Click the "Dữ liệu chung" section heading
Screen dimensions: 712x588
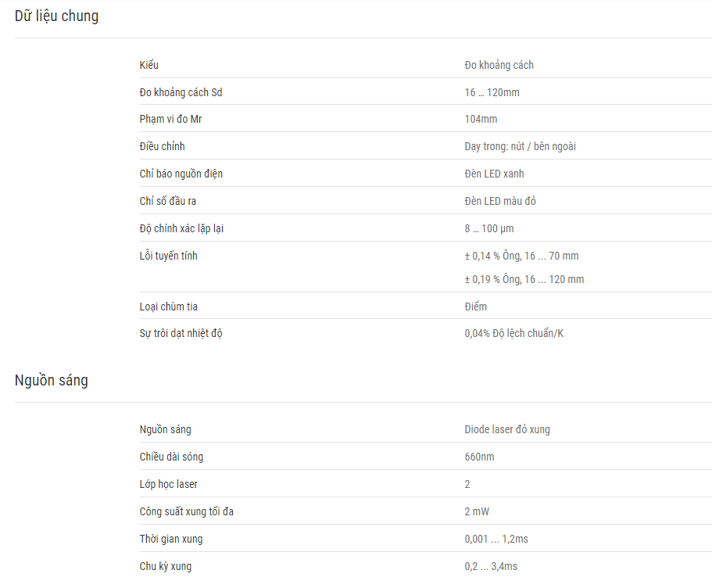[56, 16]
